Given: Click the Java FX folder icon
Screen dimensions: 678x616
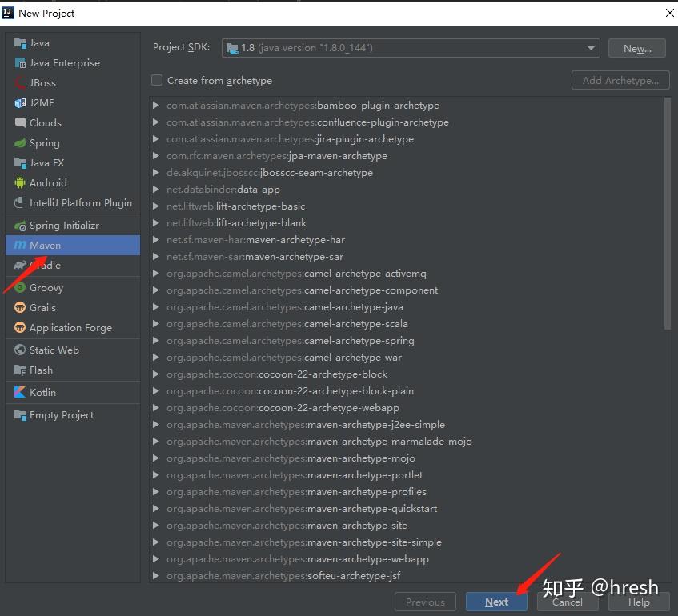Looking at the screenshot, I should click(20, 163).
